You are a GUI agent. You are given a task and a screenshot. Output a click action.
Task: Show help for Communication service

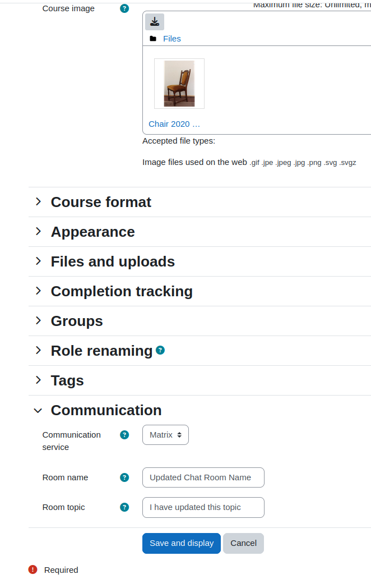pos(124,435)
